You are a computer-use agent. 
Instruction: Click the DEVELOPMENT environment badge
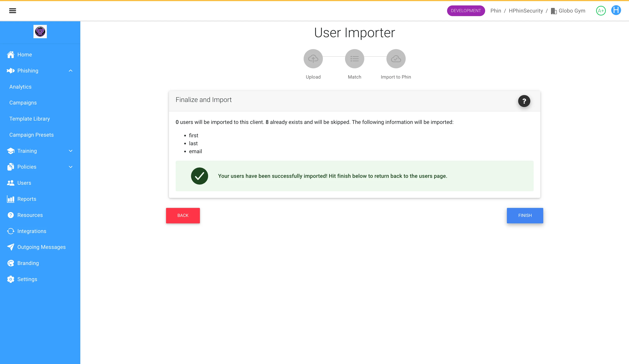tap(466, 11)
